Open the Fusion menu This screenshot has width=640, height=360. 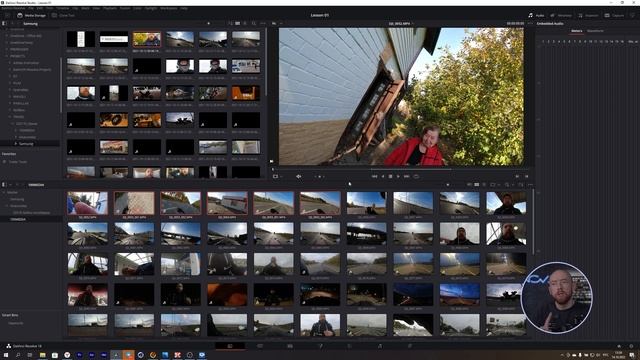pos(125,8)
